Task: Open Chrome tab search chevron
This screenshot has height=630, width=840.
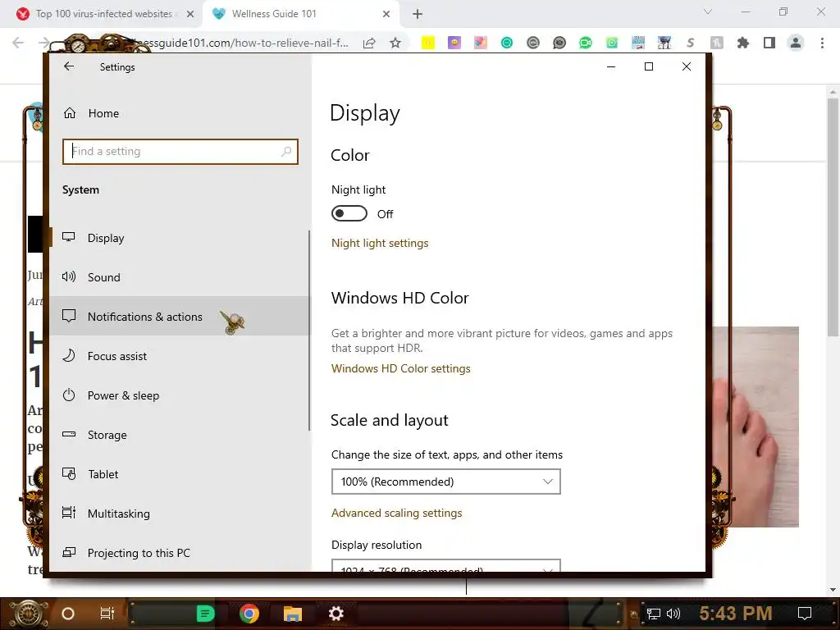Action: [x=708, y=11]
